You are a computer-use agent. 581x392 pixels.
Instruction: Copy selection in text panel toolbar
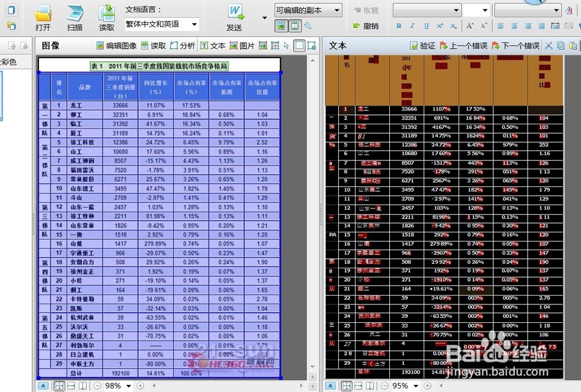click(x=561, y=45)
